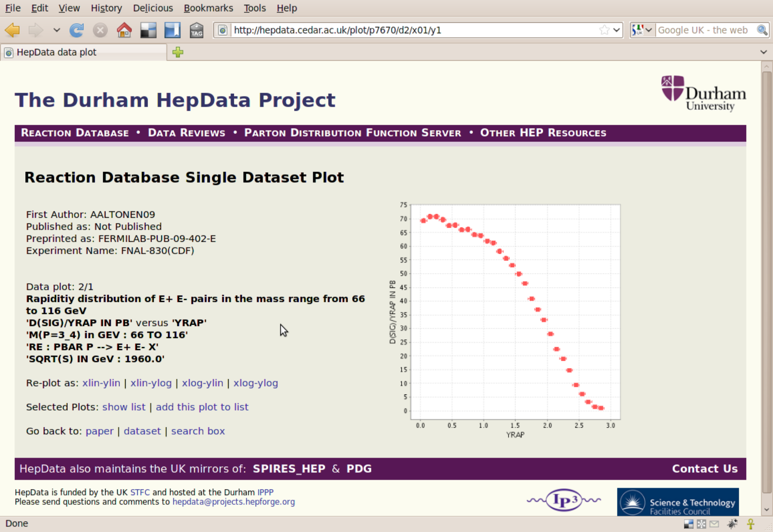Open the SPIRES_HEP mirror link
This screenshot has height=532, width=773.
click(x=289, y=469)
